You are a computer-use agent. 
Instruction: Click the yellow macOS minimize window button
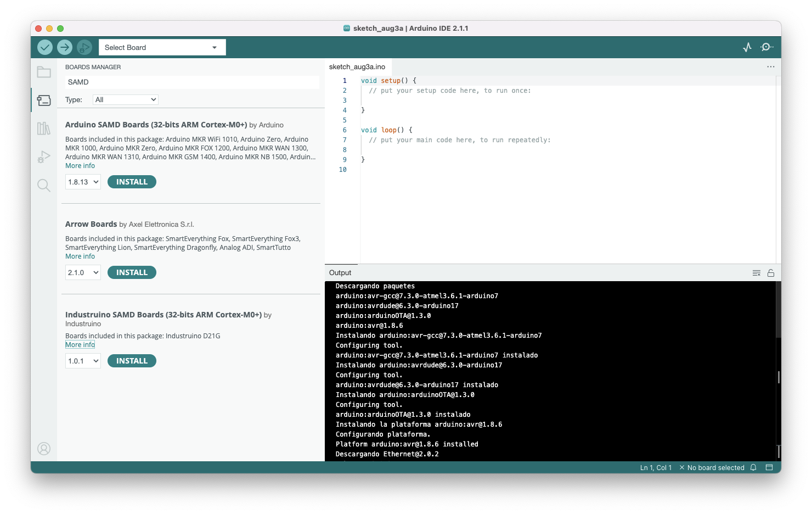coord(49,29)
